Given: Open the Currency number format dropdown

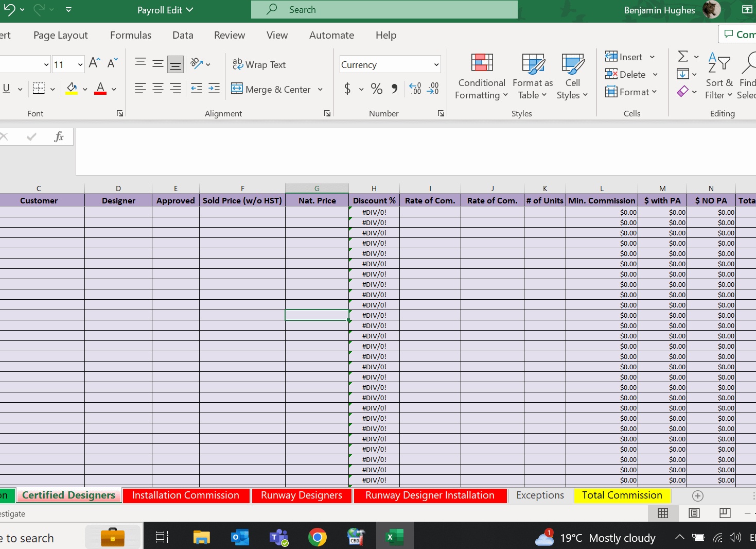Looking at the screenshot, I should 436,64.
